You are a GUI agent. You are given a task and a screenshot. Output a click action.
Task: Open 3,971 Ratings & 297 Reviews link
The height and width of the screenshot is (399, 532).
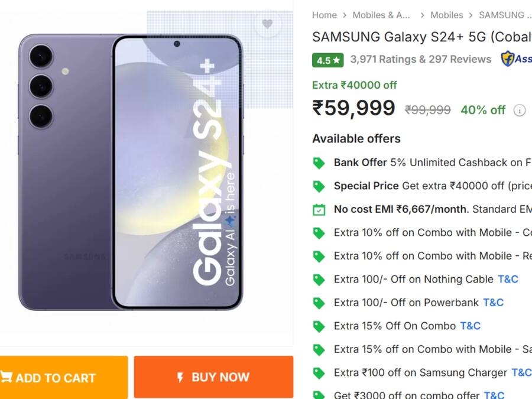pyautogui.click(x=421, y=59)
